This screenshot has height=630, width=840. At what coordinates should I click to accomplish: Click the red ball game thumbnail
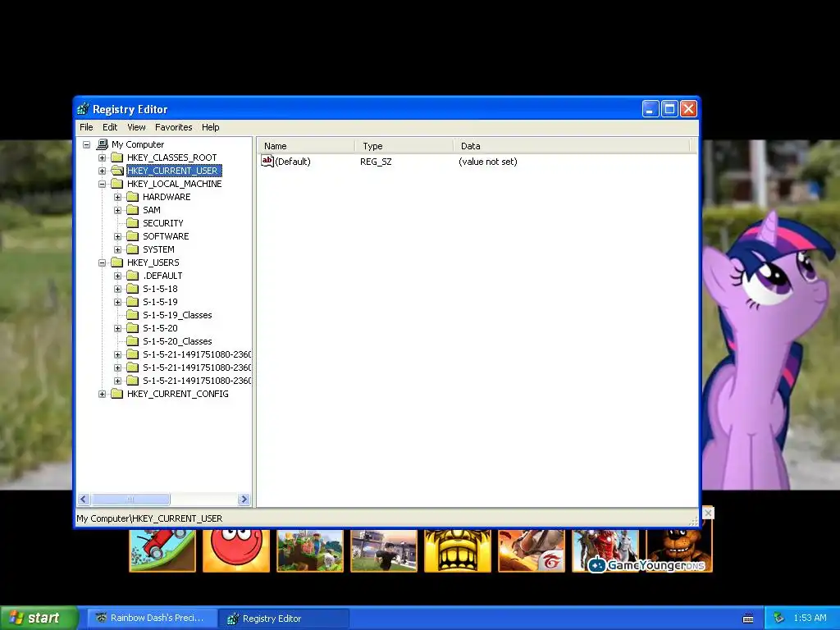236,550
